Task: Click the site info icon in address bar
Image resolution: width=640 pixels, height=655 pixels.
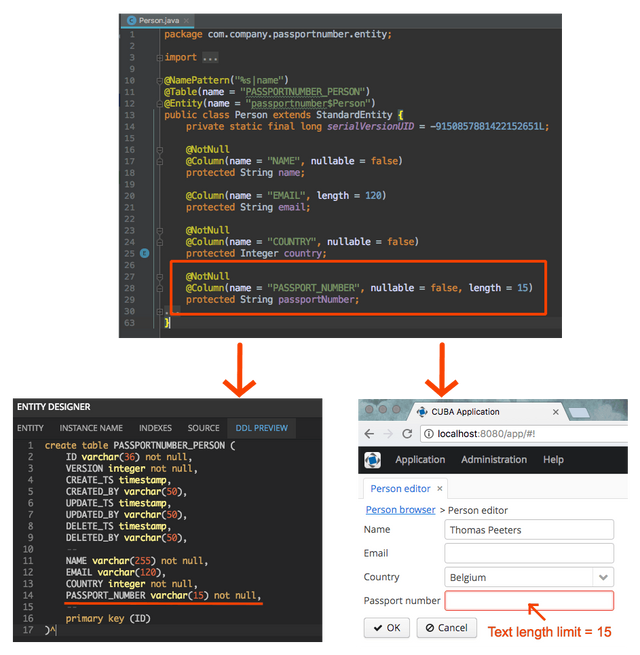Action: click(429, 434)
